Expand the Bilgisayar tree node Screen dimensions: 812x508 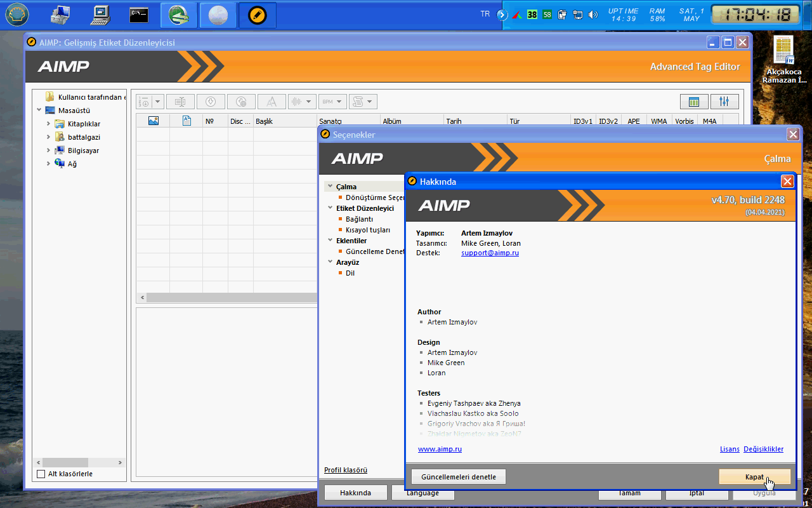point(49,150)
